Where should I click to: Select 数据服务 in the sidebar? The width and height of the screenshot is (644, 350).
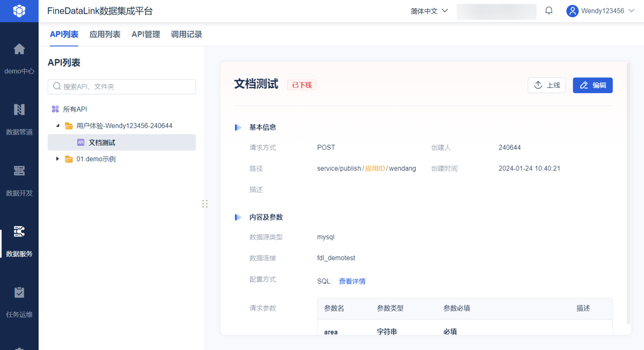(x=19, y=242)
